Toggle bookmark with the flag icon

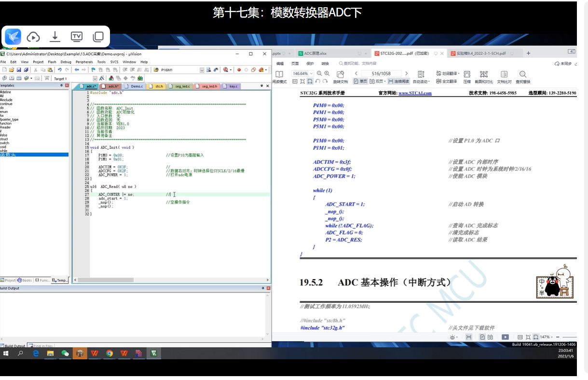[93, 70]
